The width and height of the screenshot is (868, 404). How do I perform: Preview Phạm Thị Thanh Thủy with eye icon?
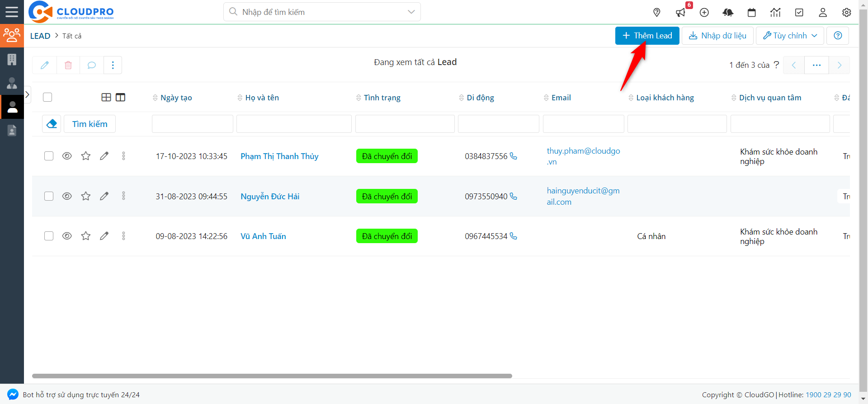click(x=67, y=156)
